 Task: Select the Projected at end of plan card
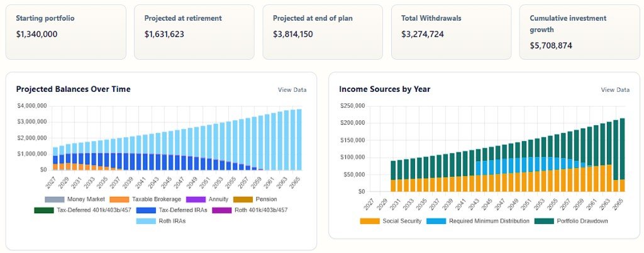(x=323, y=32)
